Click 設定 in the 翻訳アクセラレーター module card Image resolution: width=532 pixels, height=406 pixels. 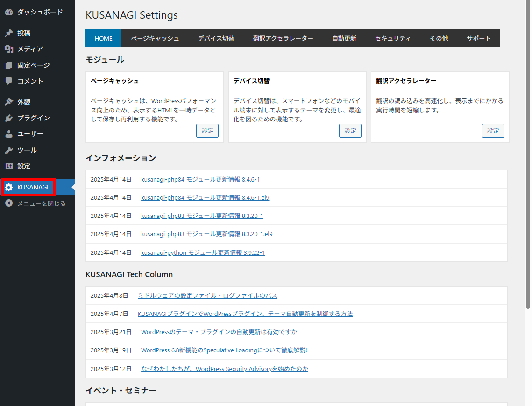coord(493,131)
